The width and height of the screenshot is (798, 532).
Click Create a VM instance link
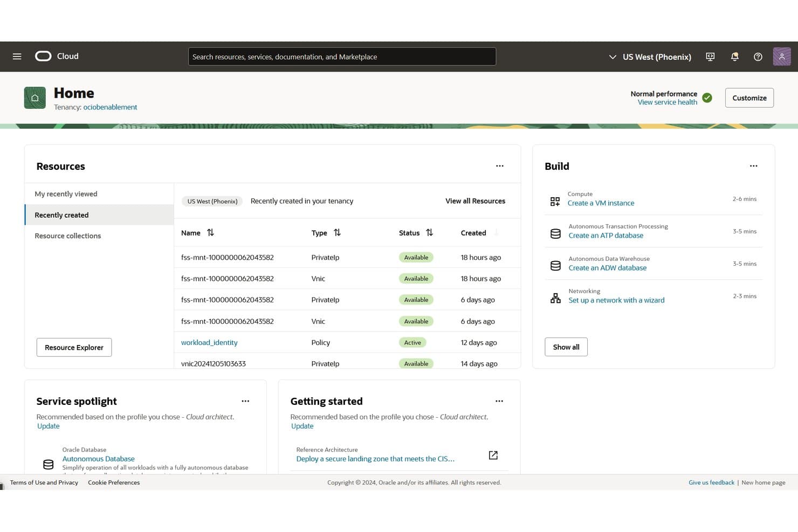tap(601, 203)
